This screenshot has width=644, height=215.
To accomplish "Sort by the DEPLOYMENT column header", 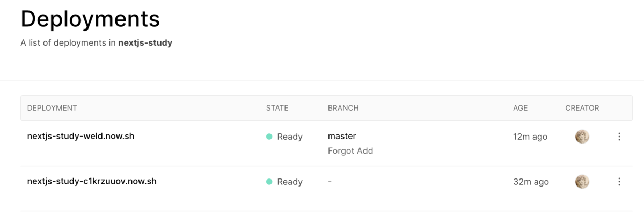I will (52, 108).
